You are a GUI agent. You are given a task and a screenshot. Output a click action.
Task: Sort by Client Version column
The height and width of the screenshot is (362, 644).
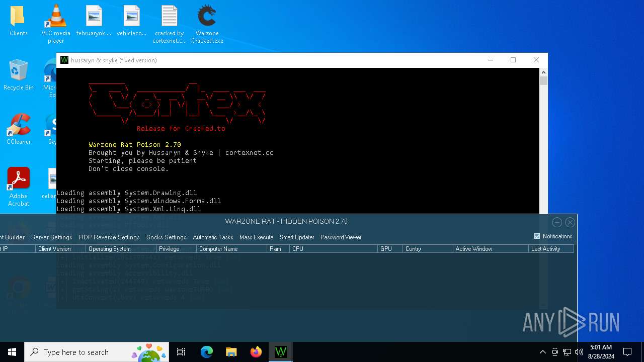60,249
